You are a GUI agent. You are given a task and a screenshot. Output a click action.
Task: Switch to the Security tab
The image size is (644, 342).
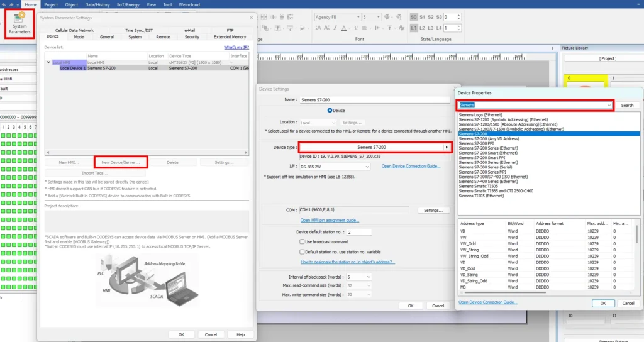pos(192,37)
